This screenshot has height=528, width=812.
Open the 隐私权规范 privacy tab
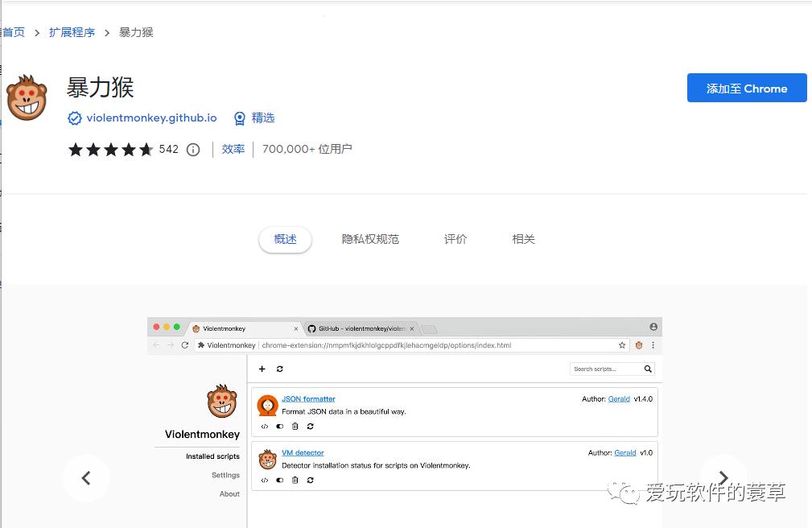click(x=369, y=238)
